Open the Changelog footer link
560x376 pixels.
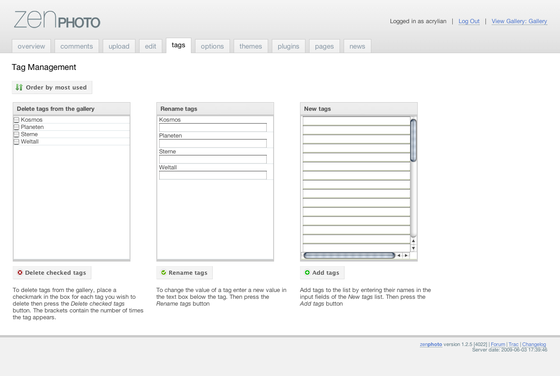(534, 344)
